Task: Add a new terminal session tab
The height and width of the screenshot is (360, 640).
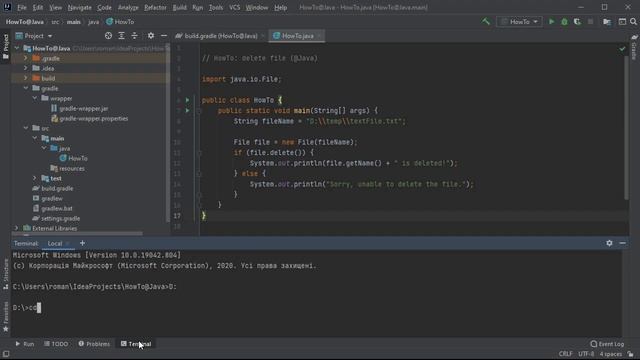Action: coord(82,243)
